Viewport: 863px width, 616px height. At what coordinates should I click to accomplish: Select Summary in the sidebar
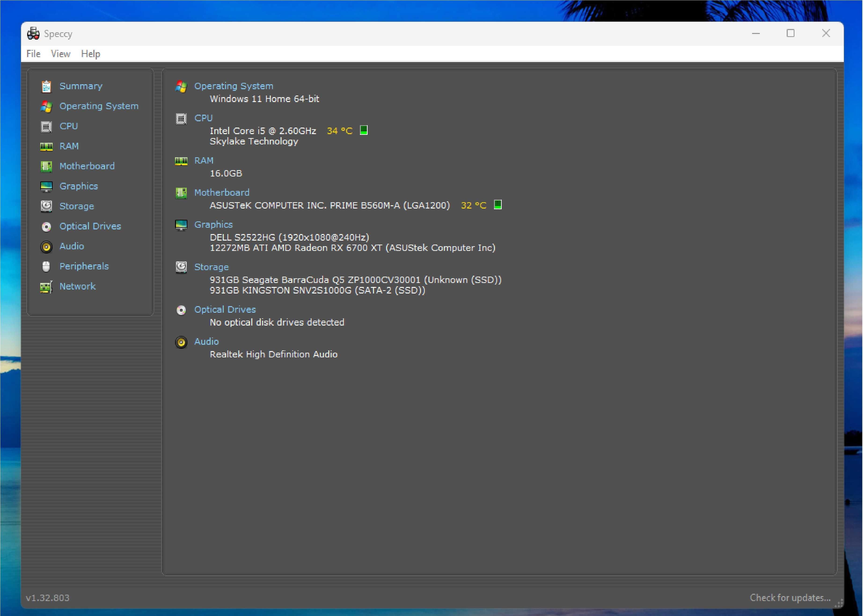pos(81,86)
